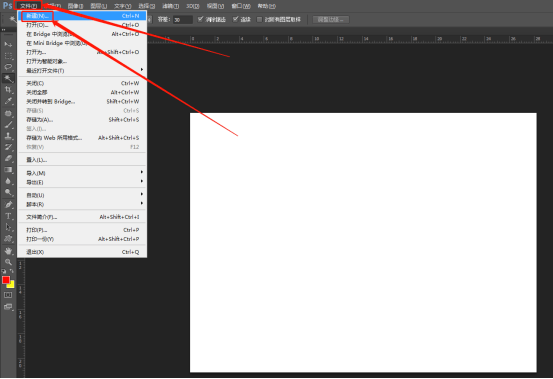Image resolution: width=553 pixels, height=379 pixels.
Task: Select the Crop tool
Action: pyautogui.click(x=8, y=90)
